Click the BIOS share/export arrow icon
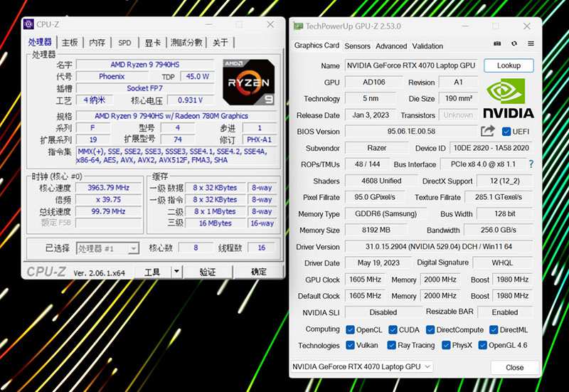The image size is (569, 392). 488,131
